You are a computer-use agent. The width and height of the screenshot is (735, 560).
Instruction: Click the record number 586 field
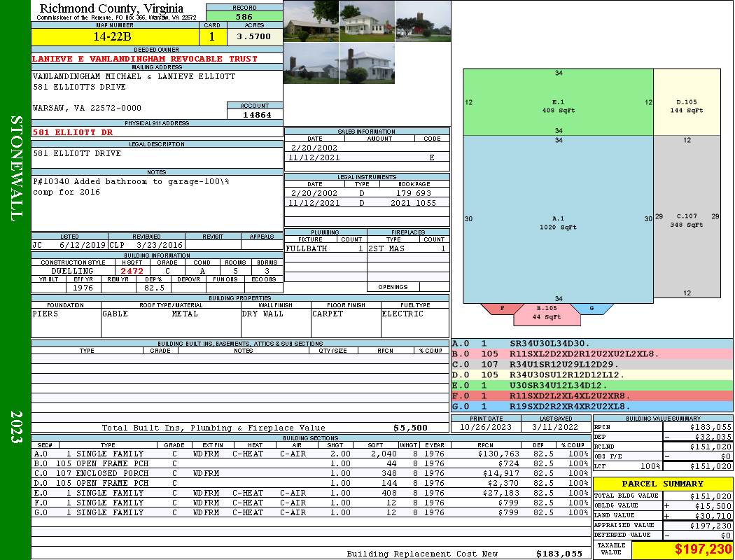click(244, 16)
